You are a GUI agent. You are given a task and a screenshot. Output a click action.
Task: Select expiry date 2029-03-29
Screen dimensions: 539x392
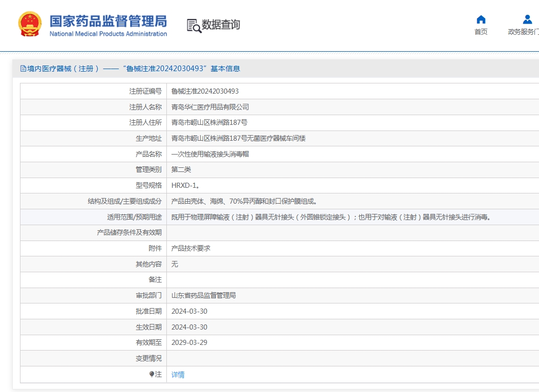pyautogui.click(x=189, y=342)
